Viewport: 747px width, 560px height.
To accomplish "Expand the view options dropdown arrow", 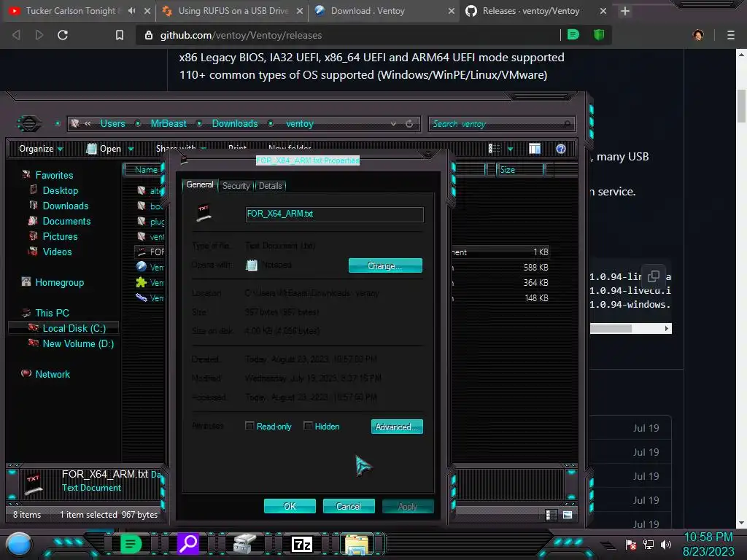I will (x=510, y=149).
